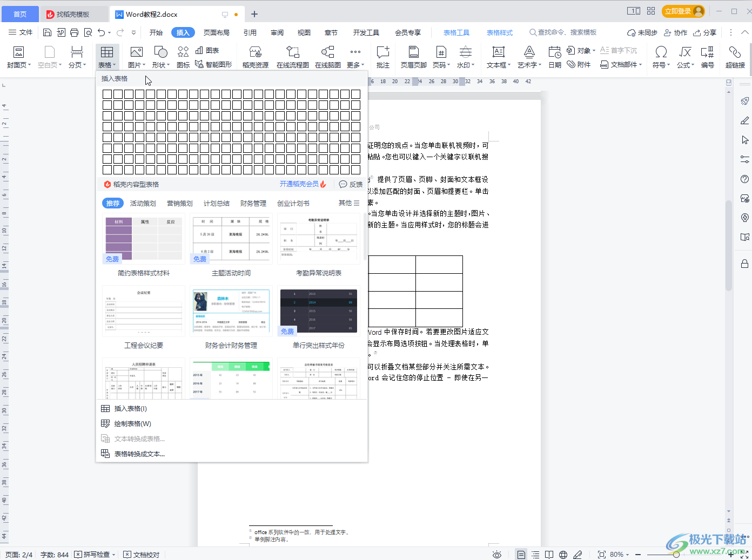Toggle reading view in status bar
The width and height of the screenshot is (752, 560).
coord(549,555)
